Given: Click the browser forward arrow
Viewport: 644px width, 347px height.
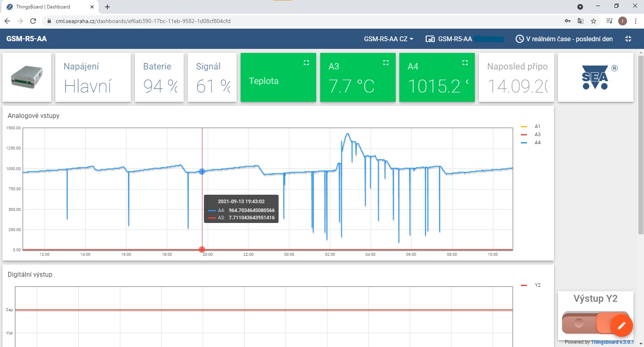Looking at the screenshot, I should point(20,21).
